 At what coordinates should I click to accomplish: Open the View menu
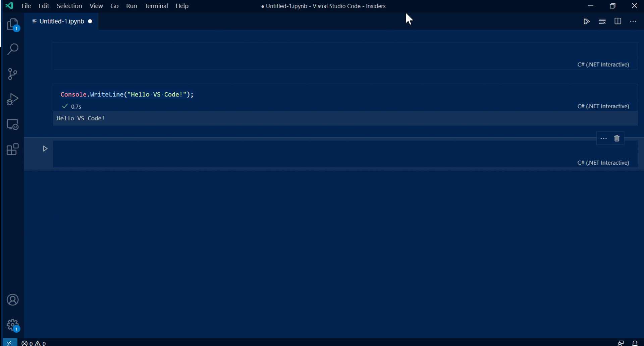coord(96,6)
